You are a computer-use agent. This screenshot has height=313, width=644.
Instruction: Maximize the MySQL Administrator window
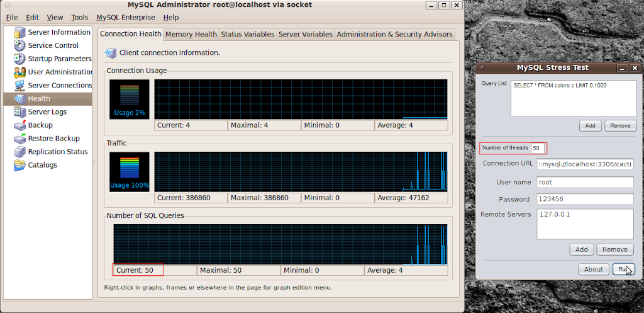tap(444, 5)
